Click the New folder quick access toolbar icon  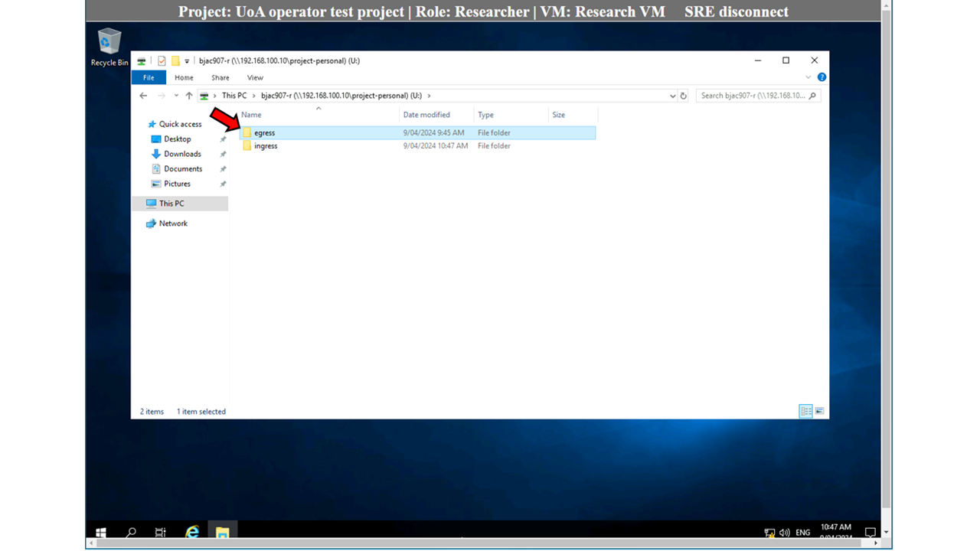175,61
